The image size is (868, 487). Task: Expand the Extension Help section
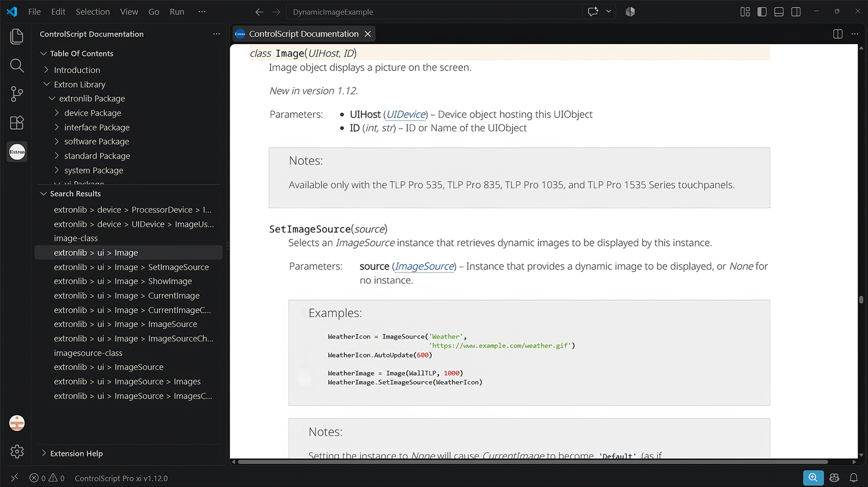coord(43,453)
